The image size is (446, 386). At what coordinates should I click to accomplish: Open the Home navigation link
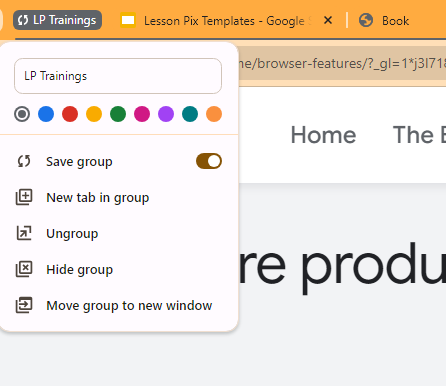(323, 135)
